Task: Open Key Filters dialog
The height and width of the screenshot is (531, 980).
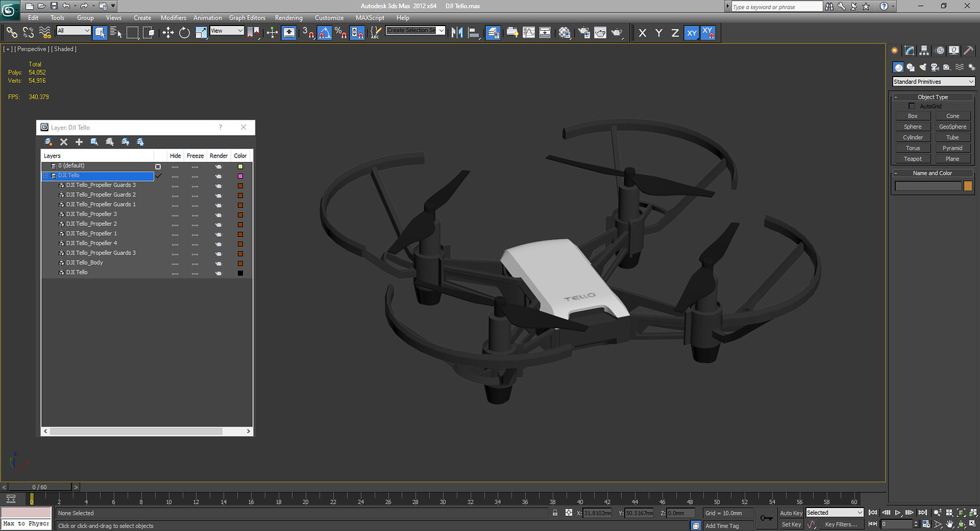Action: coord(840,524)
